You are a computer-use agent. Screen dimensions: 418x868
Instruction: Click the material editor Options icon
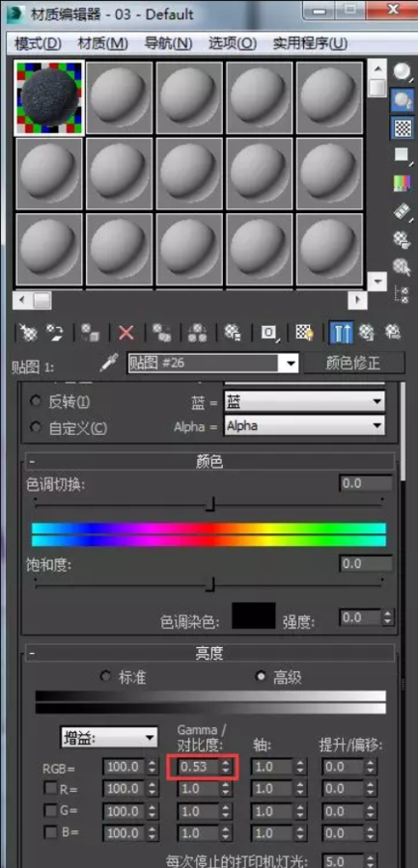[x=403, y=239]
